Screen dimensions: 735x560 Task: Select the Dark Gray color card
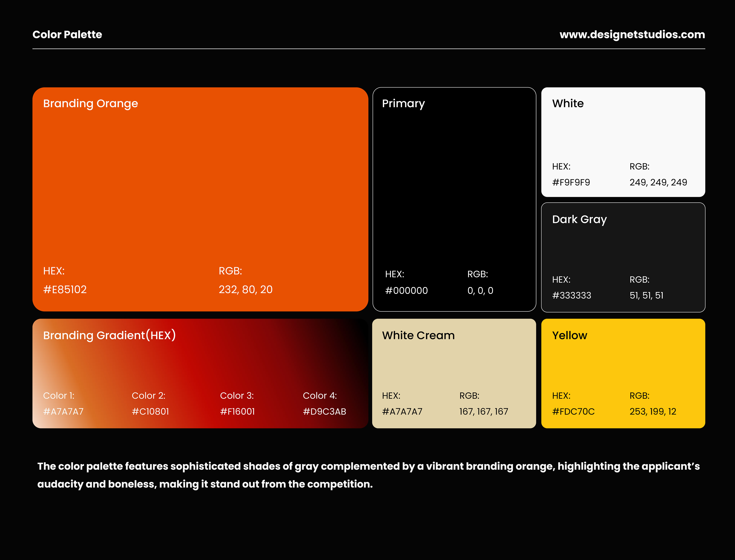point(623,250)
